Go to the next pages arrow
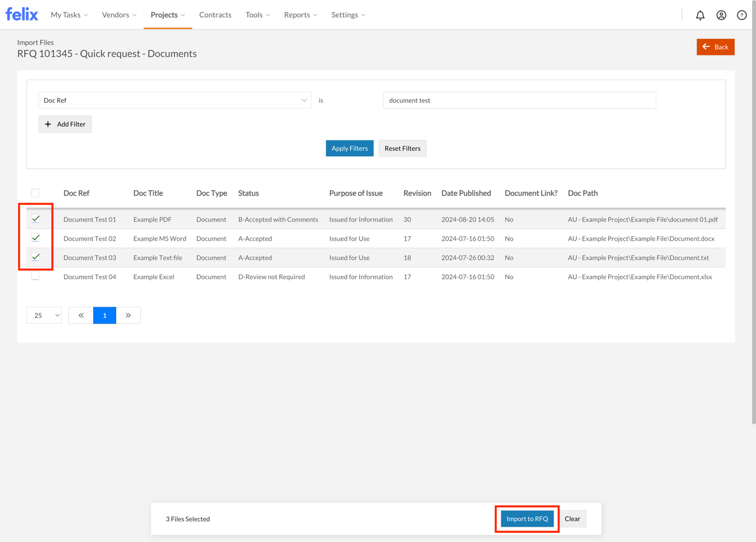Screen dimensions: 756x542 (x=128, y=315)
